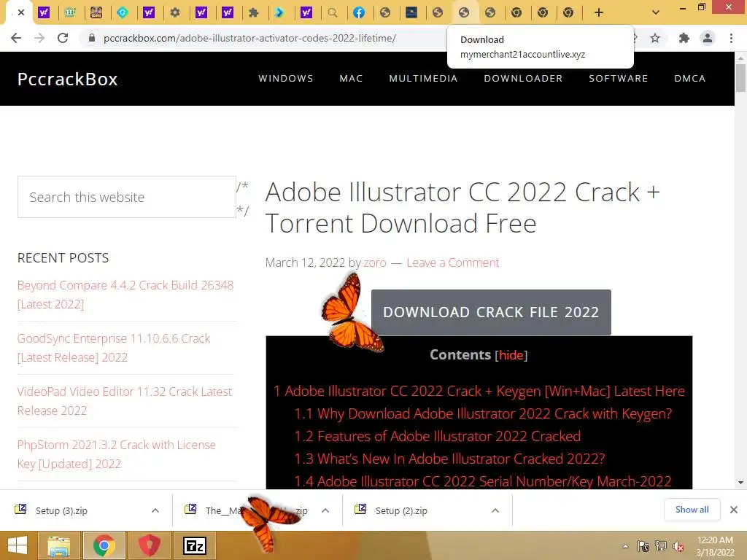Open the WINDOWS menu item
The image size is (747, 560).
pyautogui.click(x=286, y=79)
